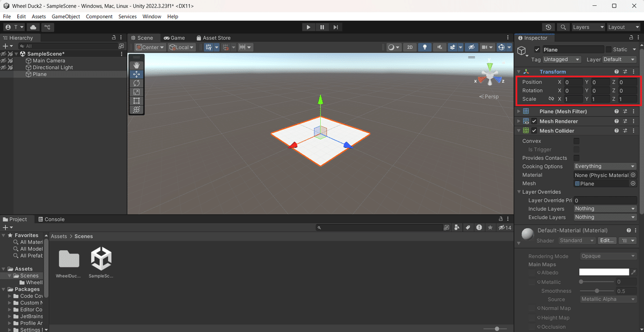Screen dimensions: 644x332
Task: Open the Tag dropdown showing Untagged
Action: (x=562, y=59)
